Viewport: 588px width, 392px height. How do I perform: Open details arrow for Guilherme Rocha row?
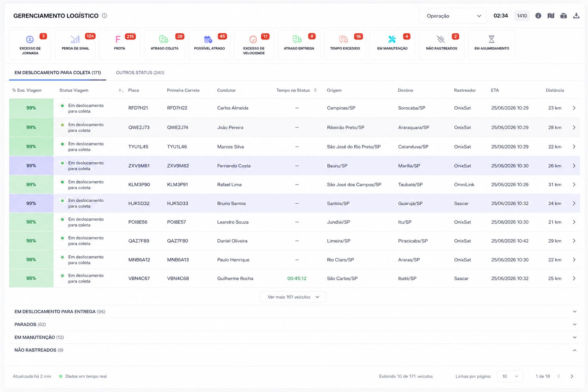point(574,278)
